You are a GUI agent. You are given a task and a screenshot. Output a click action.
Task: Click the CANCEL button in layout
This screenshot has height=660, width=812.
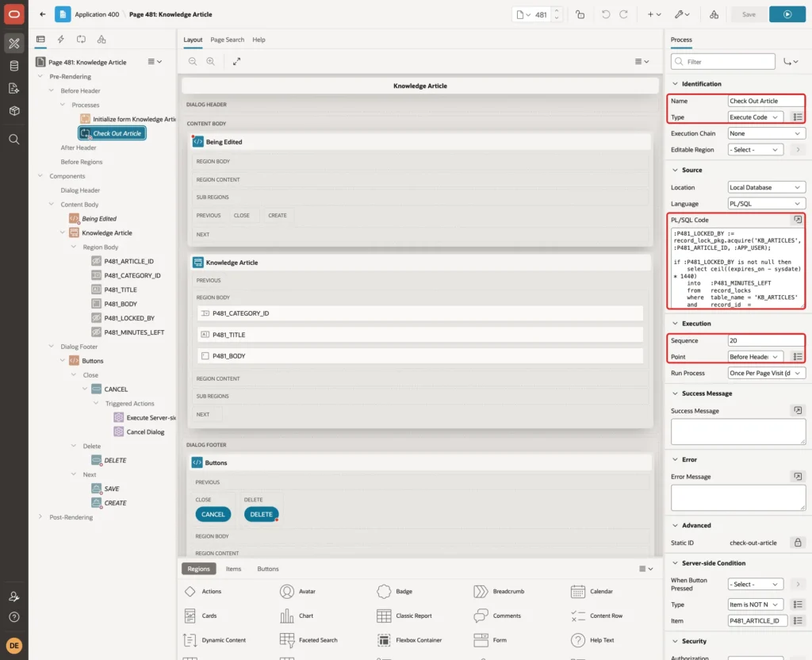click(x=213, y=514)
